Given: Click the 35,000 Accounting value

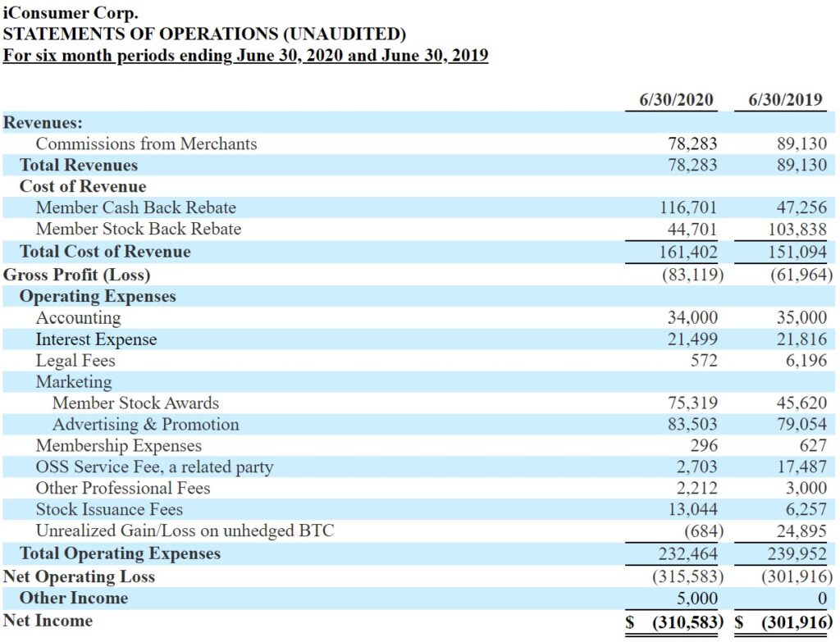Looking at the screenshot, I should [x=802, y=317].
